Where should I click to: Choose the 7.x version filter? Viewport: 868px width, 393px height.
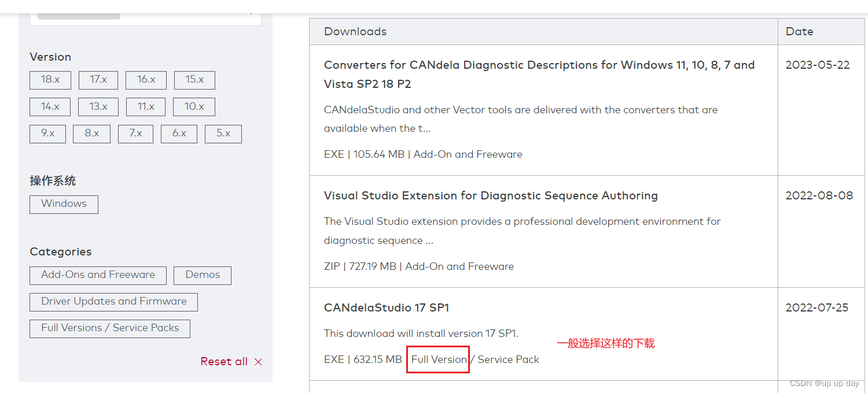pyautogui.click(x=135, y=134)
